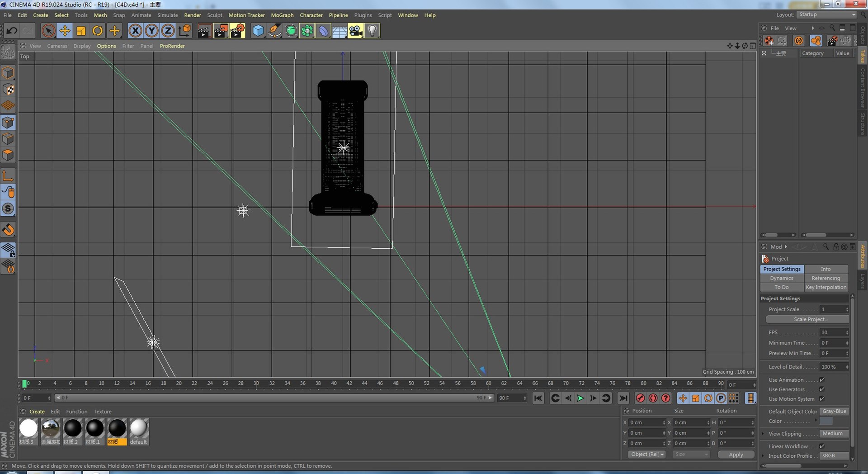This screenshot has height=474, width=868.
Task: Click the Record Active Objects button
Action: pyautogui.click(x=640, y=398)
